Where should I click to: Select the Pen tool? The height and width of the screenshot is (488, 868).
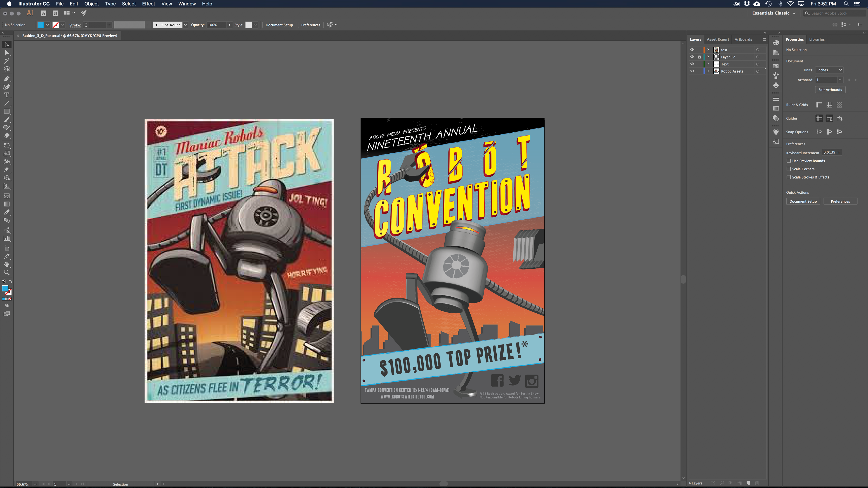click(6, 78)
